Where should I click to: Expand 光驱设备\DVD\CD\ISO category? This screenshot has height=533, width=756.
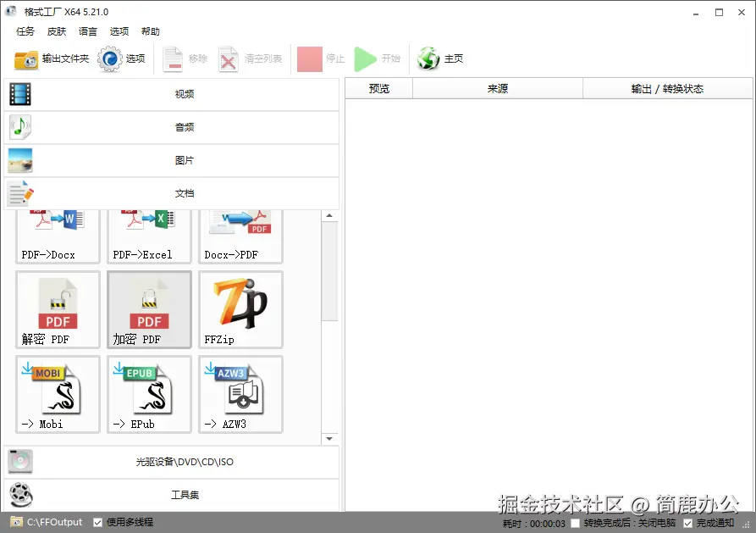point(172,462)
